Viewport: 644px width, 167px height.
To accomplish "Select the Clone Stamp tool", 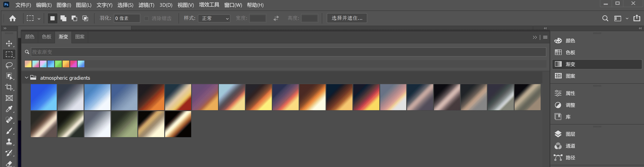I will pyautogui.click(x=9, y=142).
